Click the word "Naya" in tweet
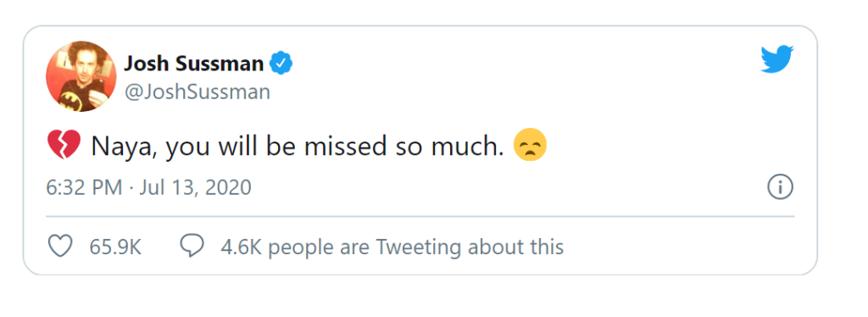 (x=123, y=147)
